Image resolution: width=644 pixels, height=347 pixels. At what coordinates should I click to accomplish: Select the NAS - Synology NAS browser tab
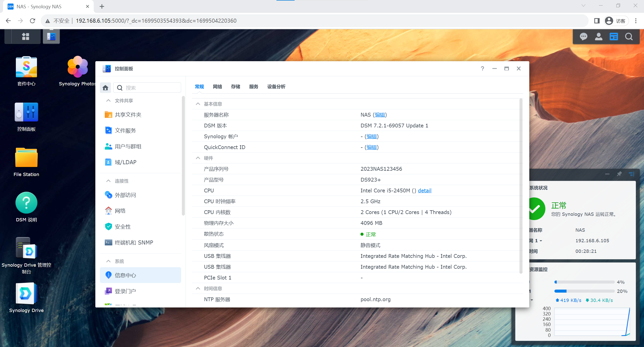tap(48, 7)
